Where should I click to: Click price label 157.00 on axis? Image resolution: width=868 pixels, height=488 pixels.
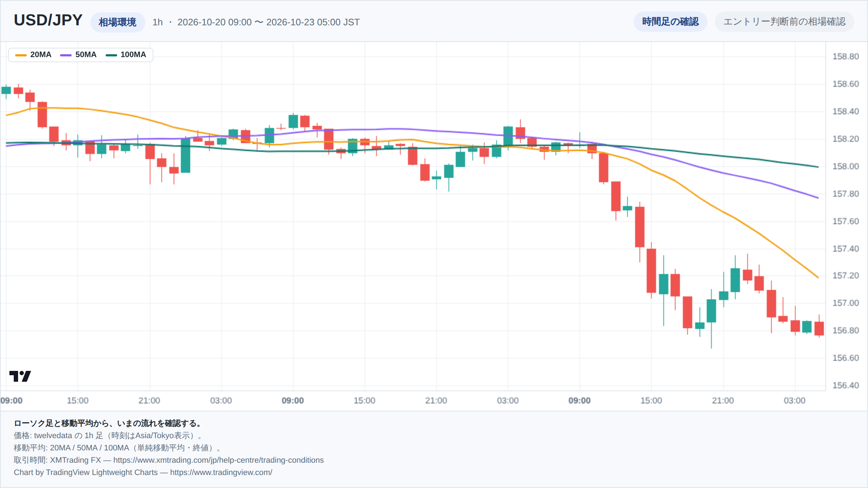click(x=846, y=303)
